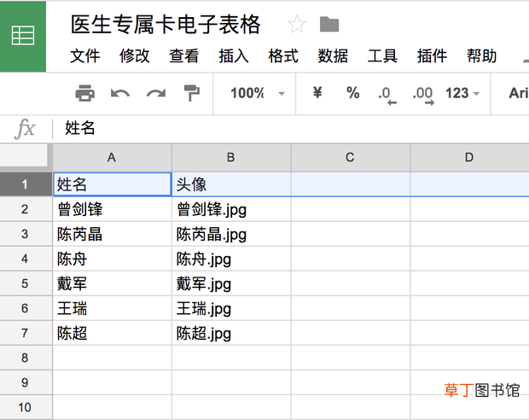Open the green Sheets home icon
Viewport: 529px width, 420px height.
(23, 36)
